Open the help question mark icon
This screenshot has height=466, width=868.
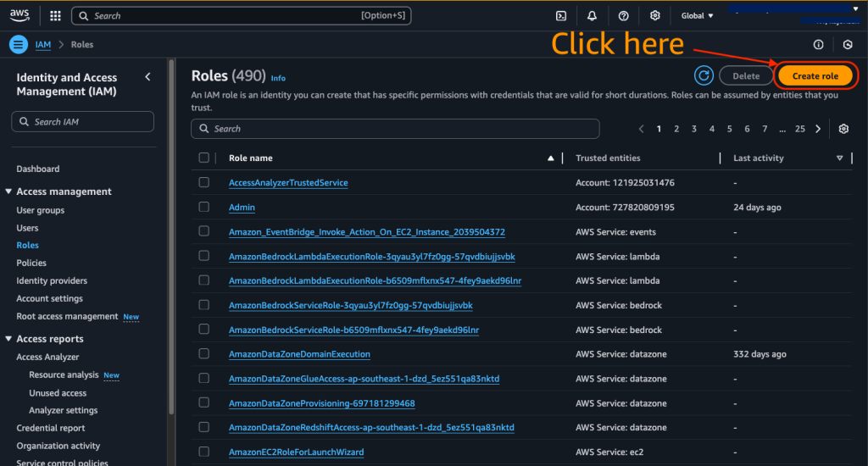click(623, 16)
